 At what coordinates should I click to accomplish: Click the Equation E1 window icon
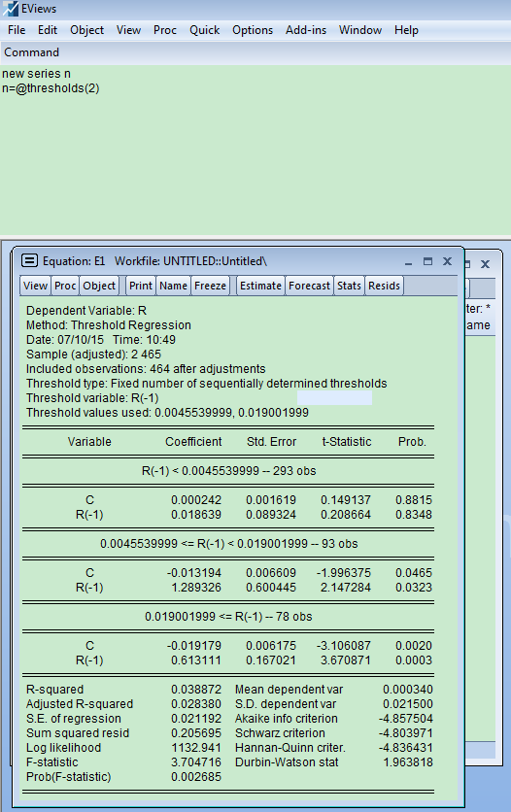click(x=29, y=260)
